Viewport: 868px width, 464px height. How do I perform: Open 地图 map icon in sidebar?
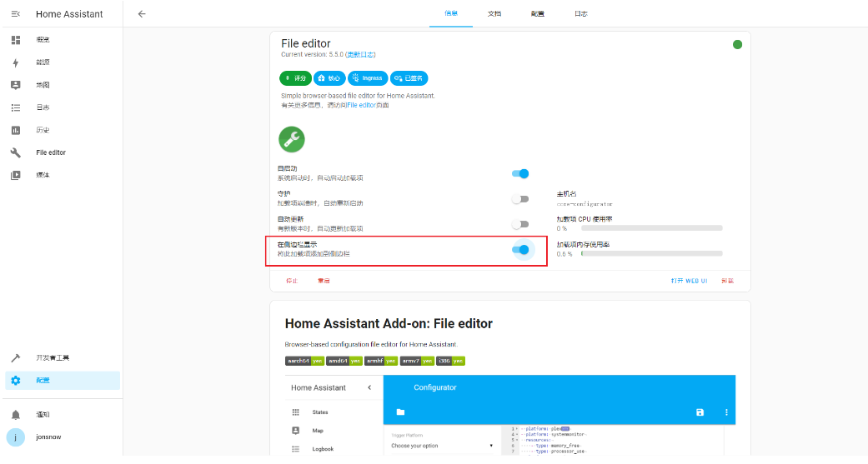coord(16,85)
